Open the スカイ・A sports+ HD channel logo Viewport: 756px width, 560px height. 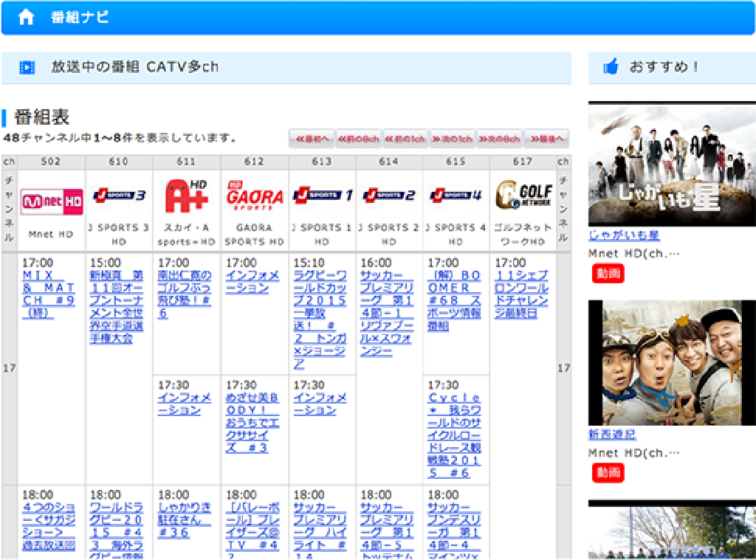coord(186,196)
